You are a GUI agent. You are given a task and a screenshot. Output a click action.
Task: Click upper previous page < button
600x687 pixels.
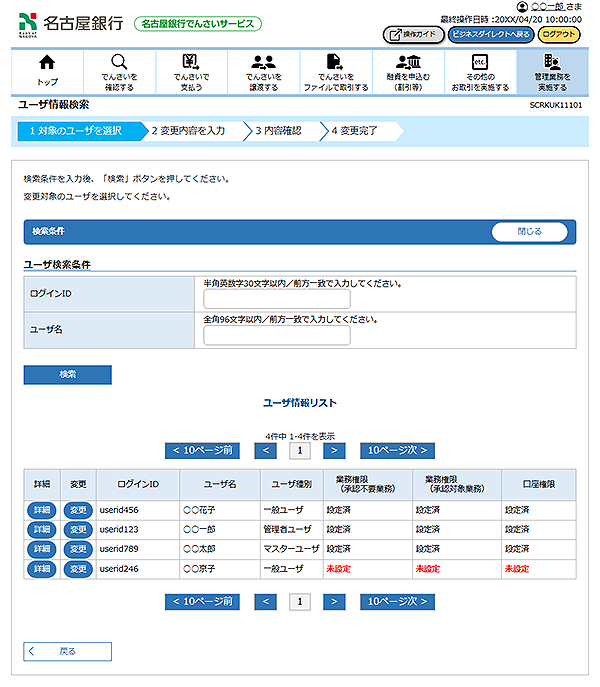click(x=265, y=450)
